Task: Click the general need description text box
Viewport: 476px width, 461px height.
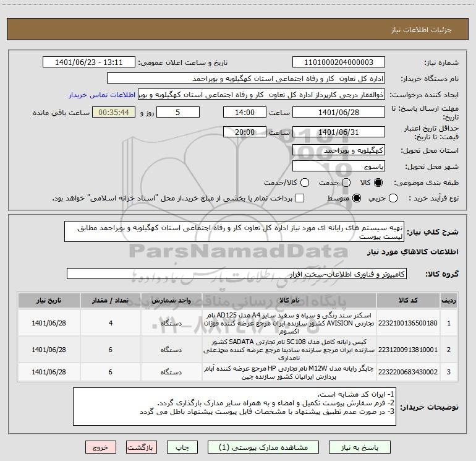Action: point(234,231)
